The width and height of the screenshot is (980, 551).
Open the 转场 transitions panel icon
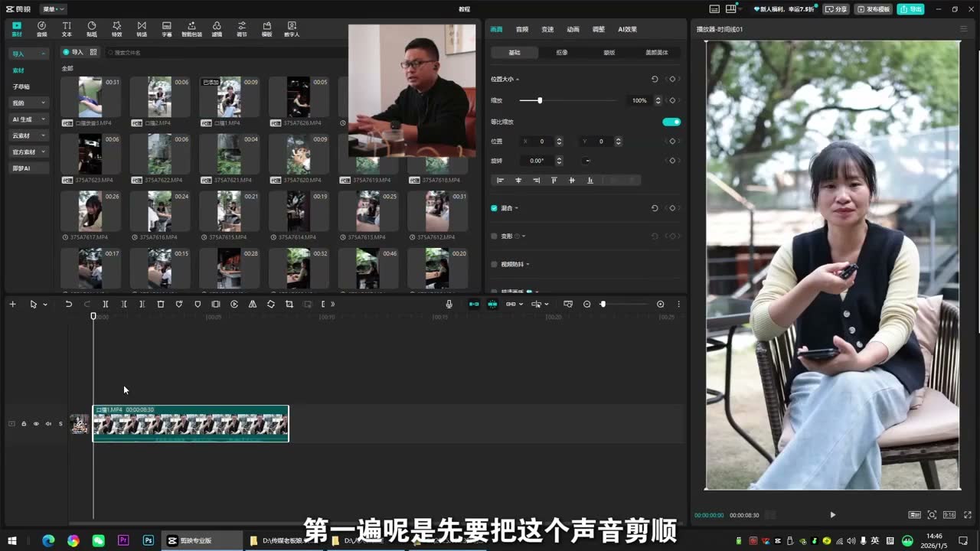click(142, 29)
